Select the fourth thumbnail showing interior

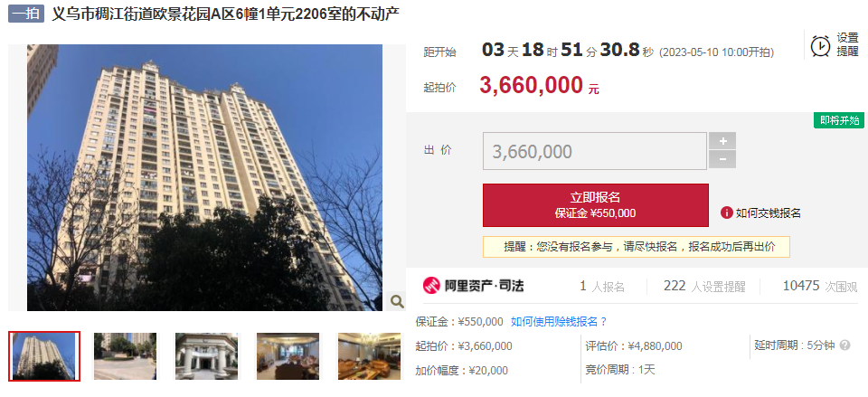pos(288,356)
